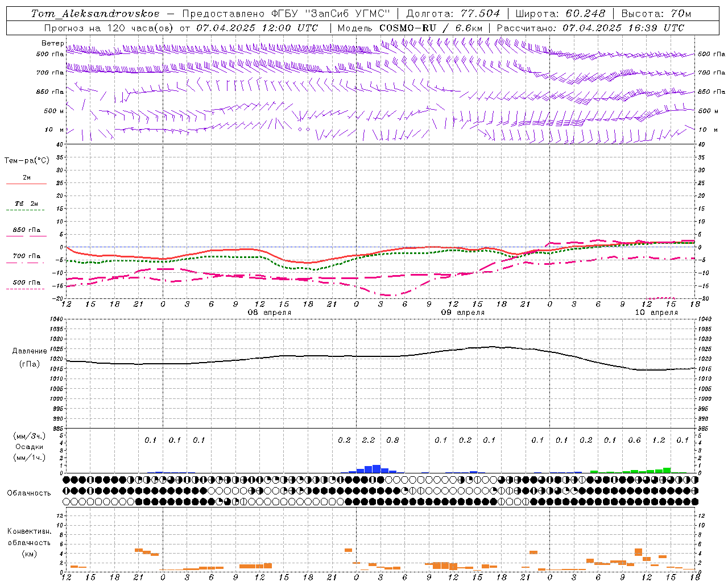
Task: Click the (гПа) unit label under Давление
Action: pyautogui.click(x=28, y=364)
